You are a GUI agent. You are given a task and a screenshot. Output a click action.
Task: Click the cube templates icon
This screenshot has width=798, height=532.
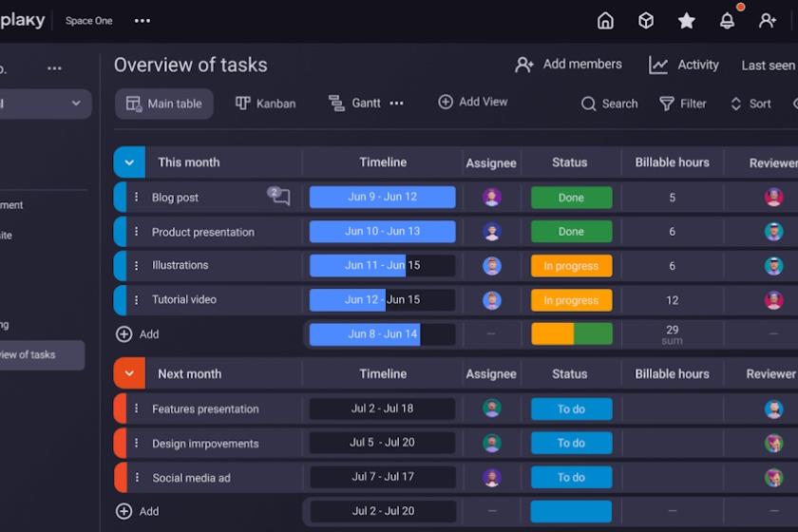[x=646, y=21]
